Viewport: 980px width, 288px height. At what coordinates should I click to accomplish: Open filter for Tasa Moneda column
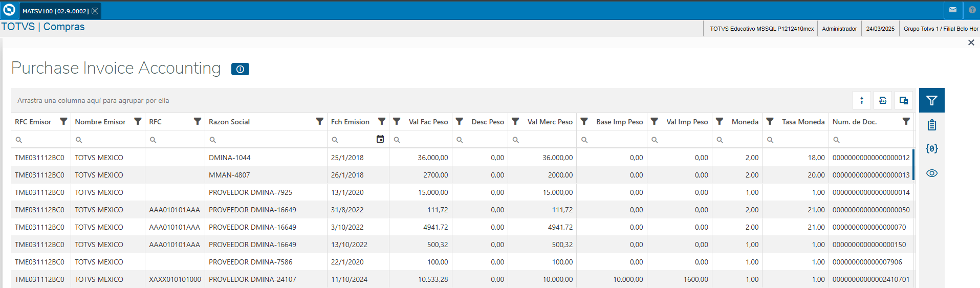pyautogui.click(x=770, y=121)
